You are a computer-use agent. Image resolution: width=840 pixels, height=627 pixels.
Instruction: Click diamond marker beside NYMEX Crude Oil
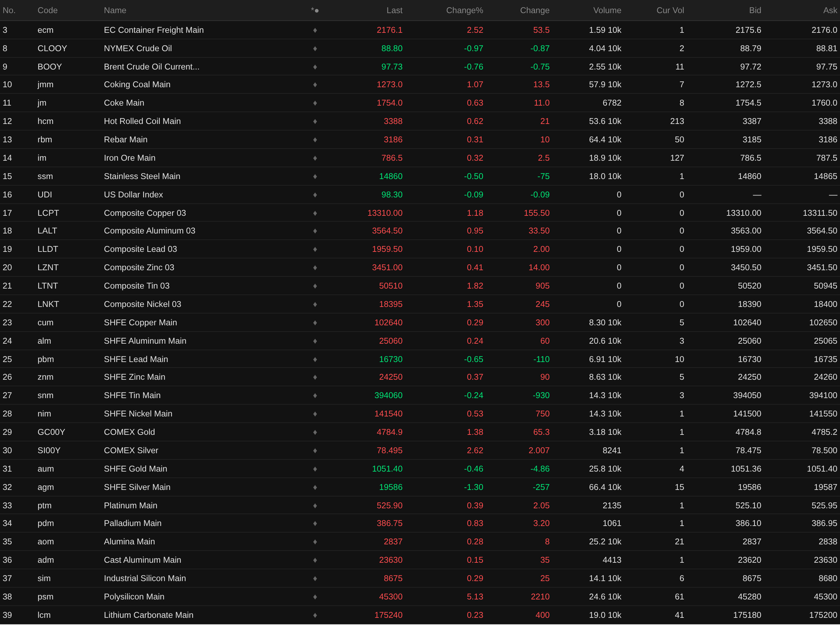point(315,49)
